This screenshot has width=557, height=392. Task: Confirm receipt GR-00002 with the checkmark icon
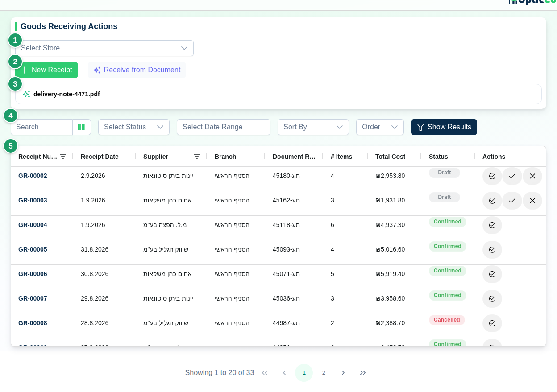512,176
